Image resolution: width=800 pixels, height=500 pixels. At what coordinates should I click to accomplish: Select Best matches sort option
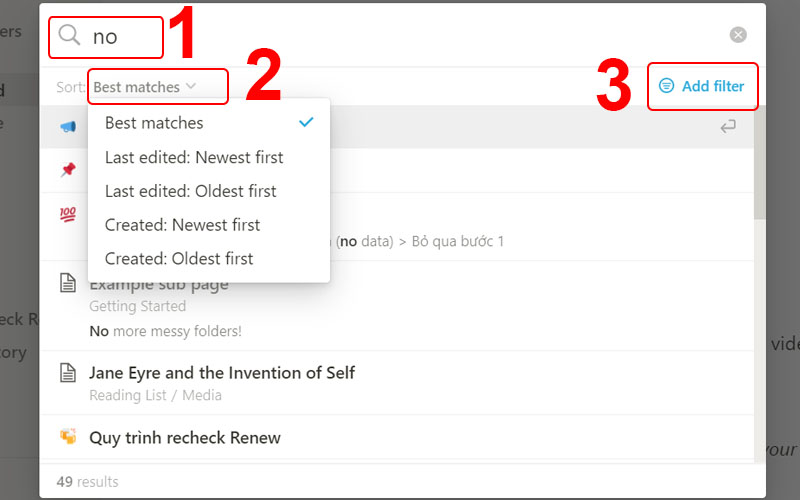coord(154,123)
